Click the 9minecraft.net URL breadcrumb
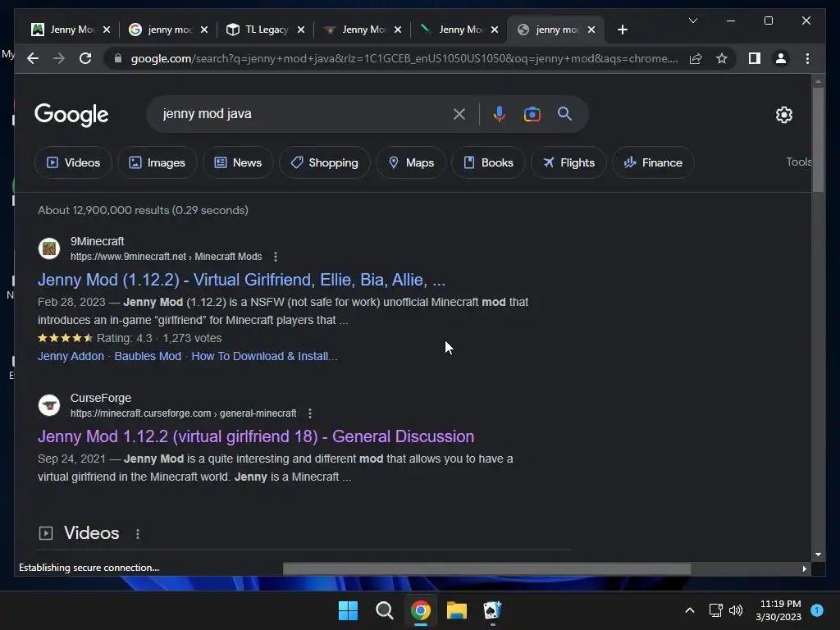Viewport: 840px width, 630px height. coord(166,257)
